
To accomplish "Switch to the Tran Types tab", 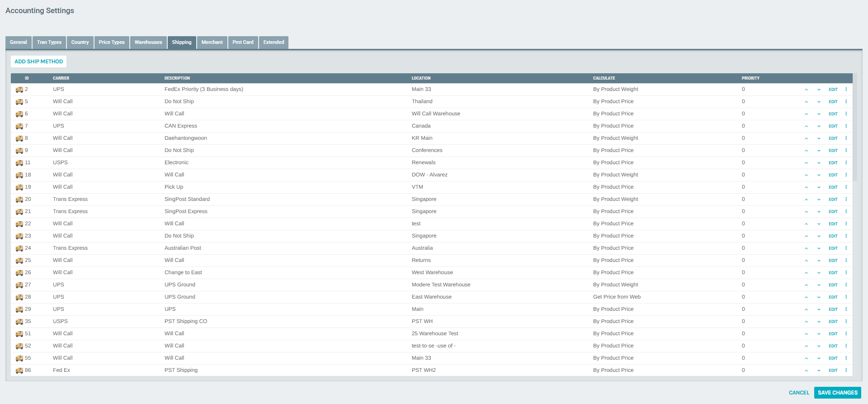I will [x=49, y=43].
